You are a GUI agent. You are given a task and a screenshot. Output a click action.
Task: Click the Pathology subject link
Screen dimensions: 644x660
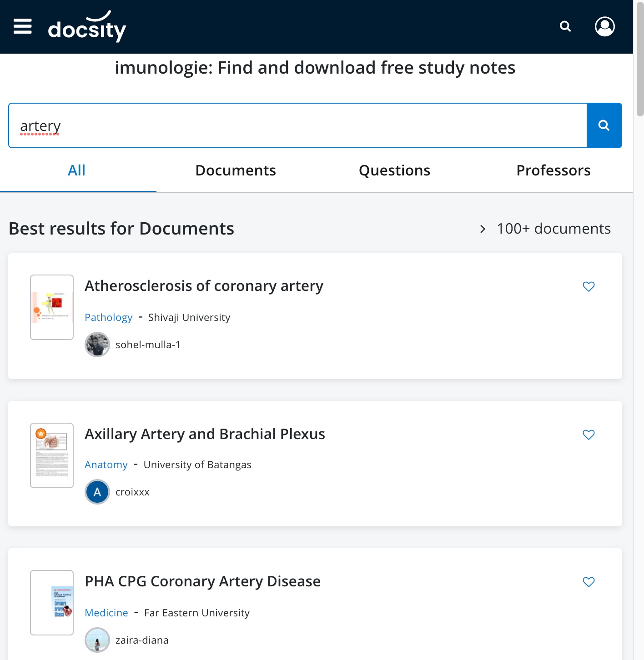pos(108,317)
